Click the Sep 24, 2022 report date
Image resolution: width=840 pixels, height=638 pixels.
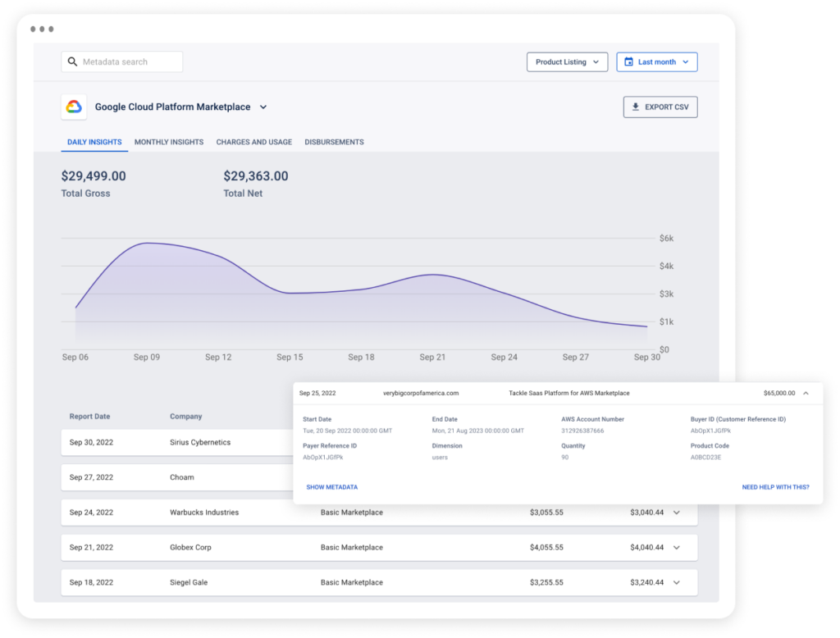(91, 513)
